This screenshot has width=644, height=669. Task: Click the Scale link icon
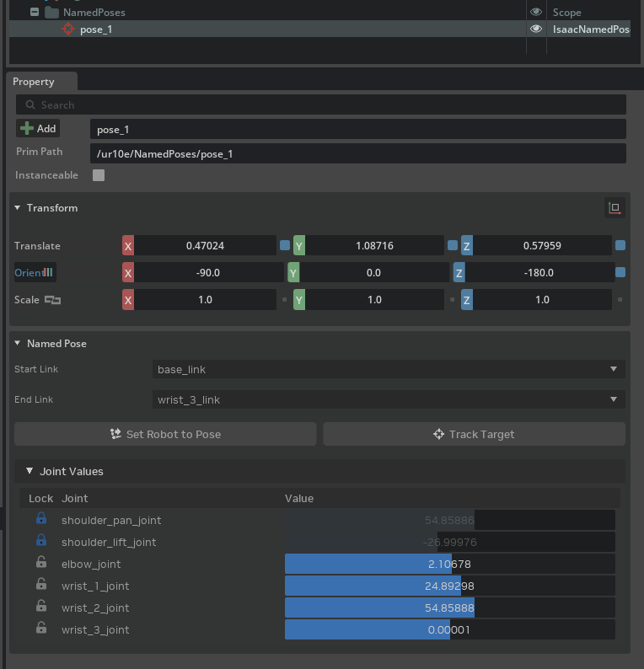click(x=53, y=300)
